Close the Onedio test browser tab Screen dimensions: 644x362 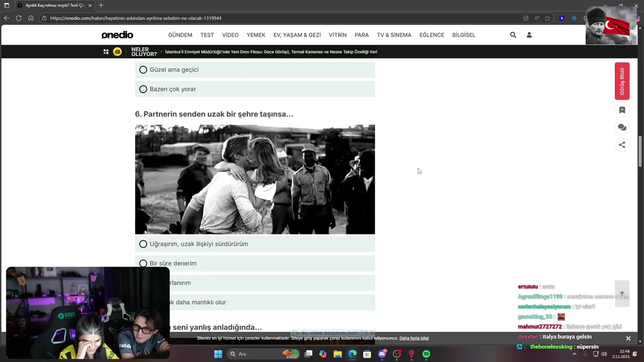tap(90, 6)
